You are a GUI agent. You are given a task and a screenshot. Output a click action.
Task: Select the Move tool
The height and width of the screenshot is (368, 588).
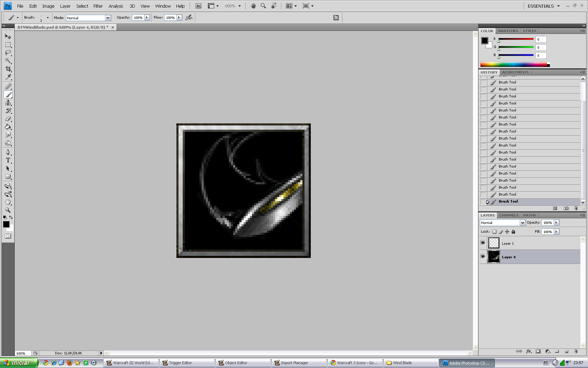[8, 36]
